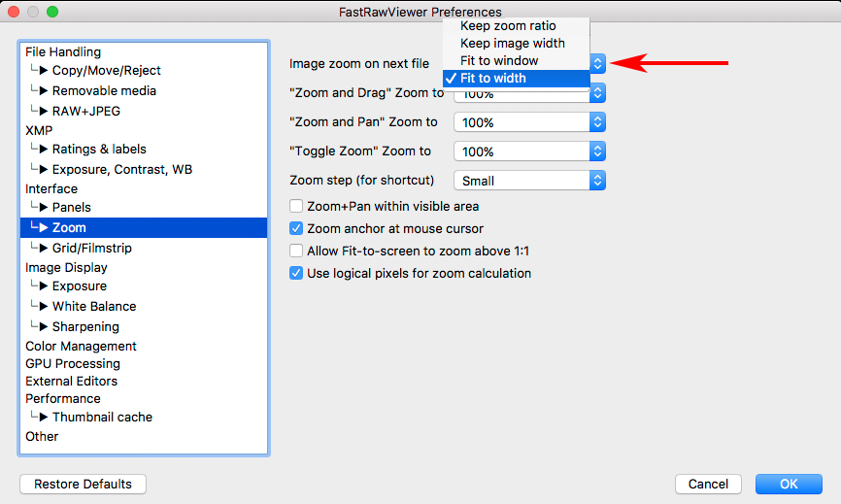Viewport: 841px width, 504px height.
Task: Click the Restore Defaults button
Action: click(83, 484)
